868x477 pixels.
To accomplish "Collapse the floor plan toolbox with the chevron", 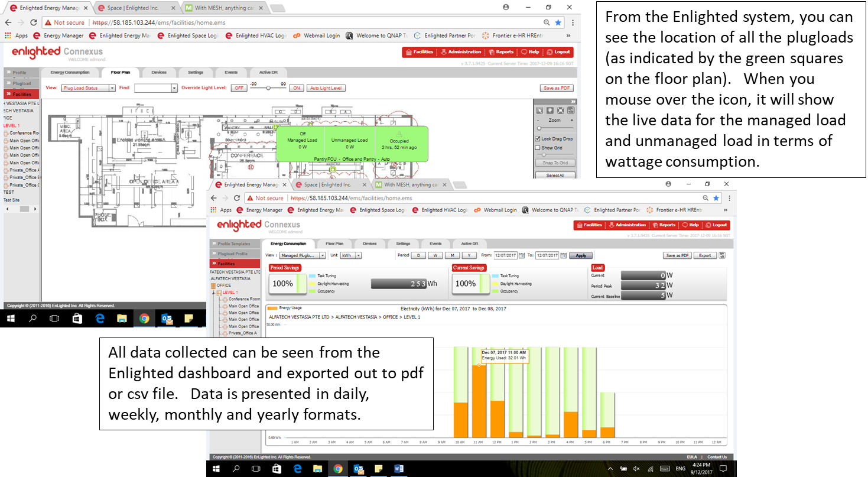I will pos(572,102).
